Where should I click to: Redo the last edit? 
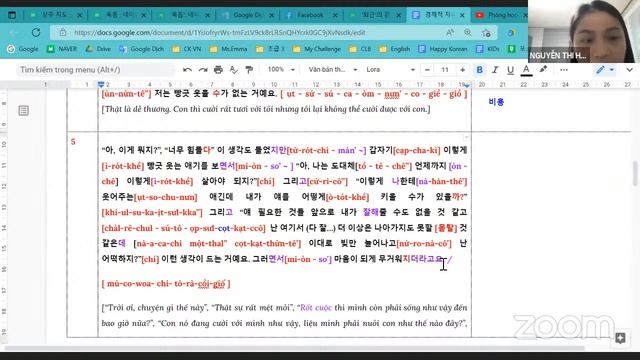click(x=203, y=70)
